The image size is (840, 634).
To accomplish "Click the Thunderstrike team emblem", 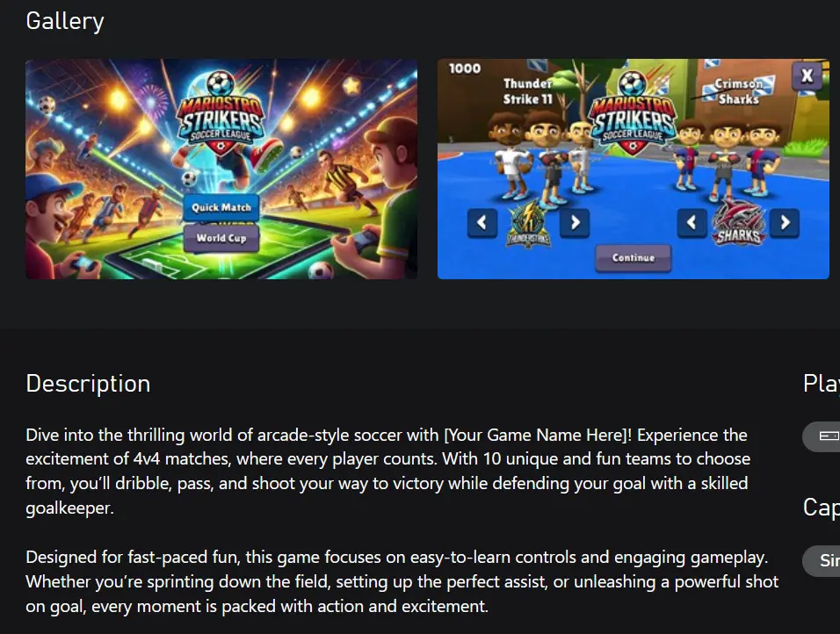I will click(x=528, y=224).
